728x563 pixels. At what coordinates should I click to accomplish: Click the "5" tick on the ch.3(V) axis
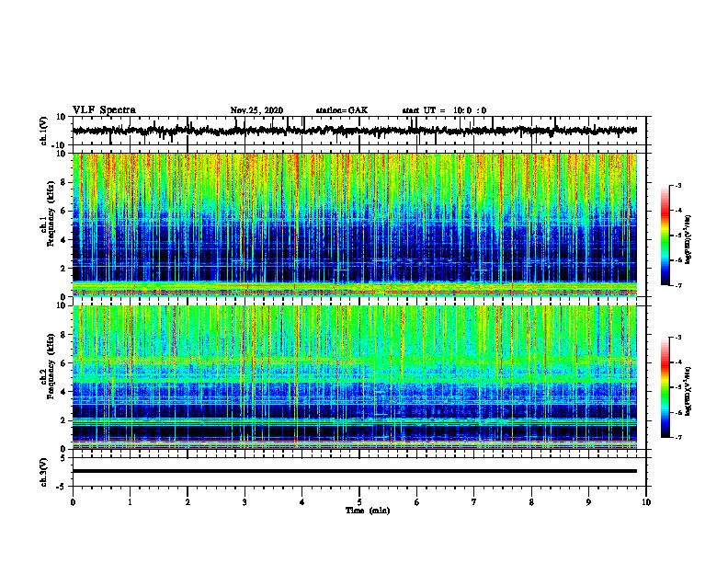(64, 458)
